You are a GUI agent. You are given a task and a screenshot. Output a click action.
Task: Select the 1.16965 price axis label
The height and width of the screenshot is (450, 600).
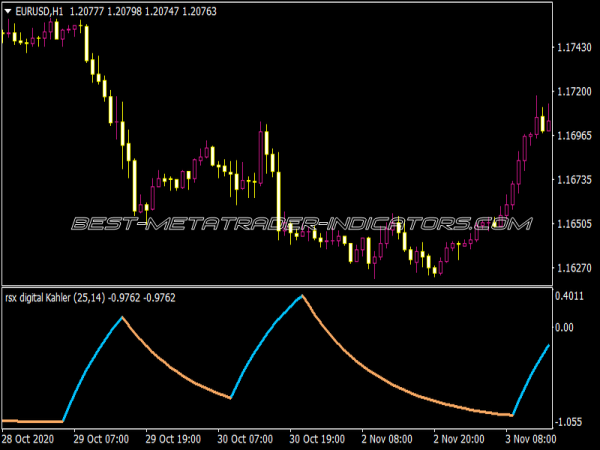click(x=575, y=136)
